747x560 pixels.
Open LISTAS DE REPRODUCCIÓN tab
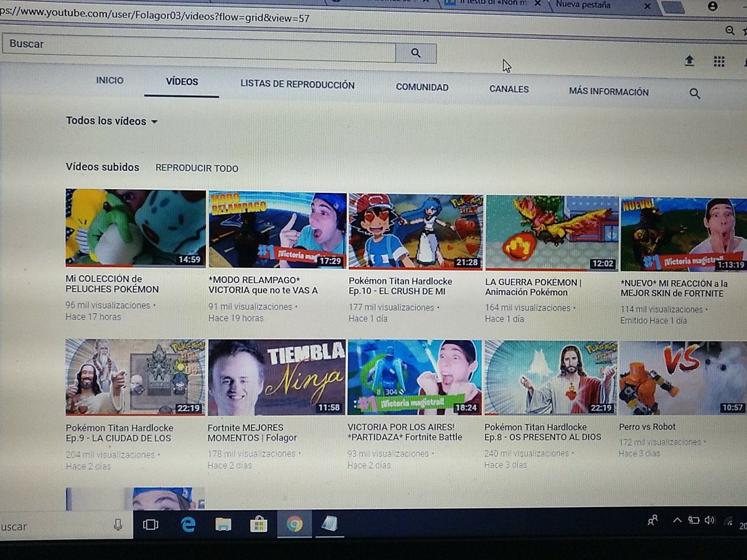tap(298, 85)
